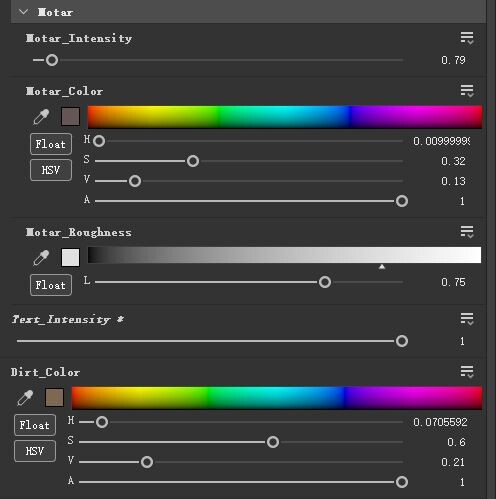Collapse the Motar section chevron

tap(23, 12)
